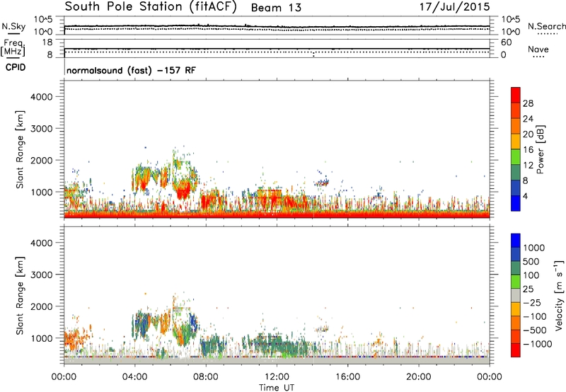Click the gray segment of Velocity colorbar

pyautogui.click(x=516, y=295)
